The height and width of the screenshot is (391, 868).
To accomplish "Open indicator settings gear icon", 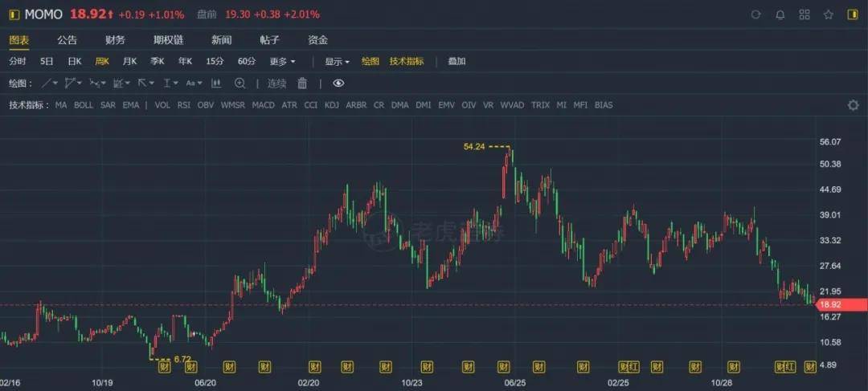I will (853, 105).
